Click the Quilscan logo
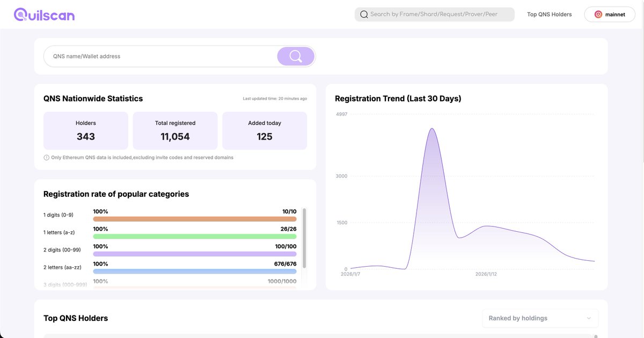Viewport: 644px width, 338px height. click(45, 14)
